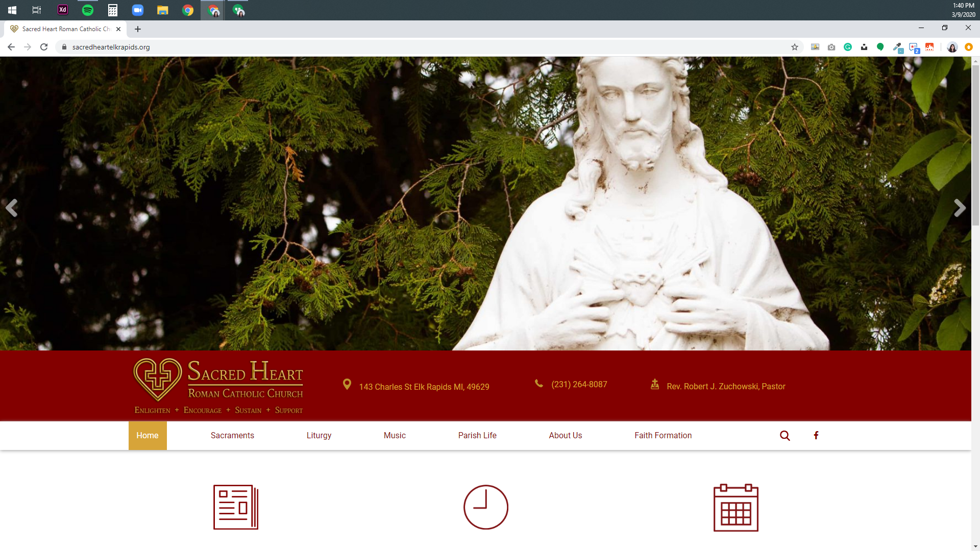
Task: Open the Faith Formation menu
Action: click(663, 436)
